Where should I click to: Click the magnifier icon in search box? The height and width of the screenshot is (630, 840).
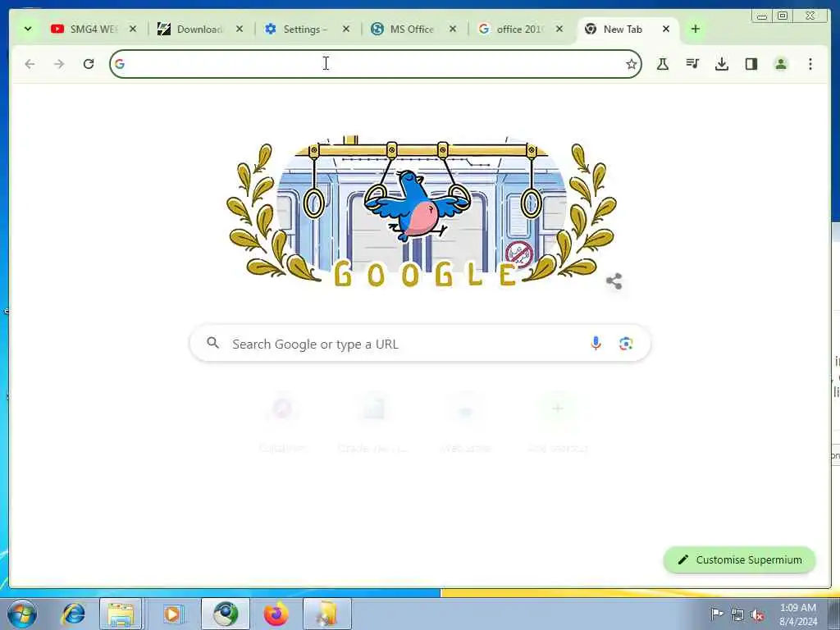pyautogui.click(x=212, y=343)
